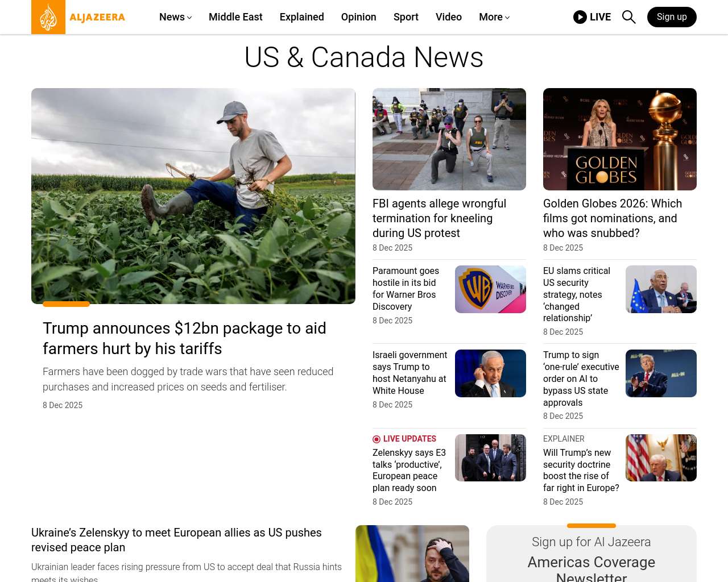Viewport: 728px width, 582px height.
Task: Go to the Opinion section
Action: click(359, 17)
